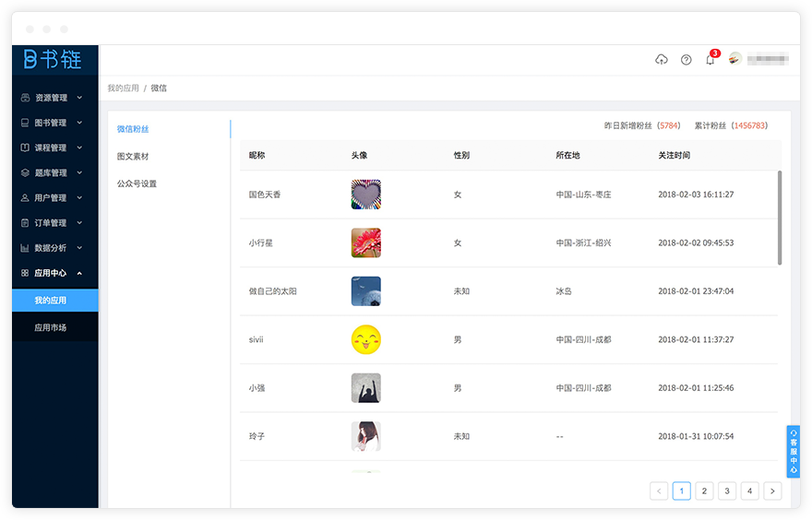Switch to the 图文素材 tab
Image resolution: width=812 pixels, height=520 pixels.
[133, 157]
